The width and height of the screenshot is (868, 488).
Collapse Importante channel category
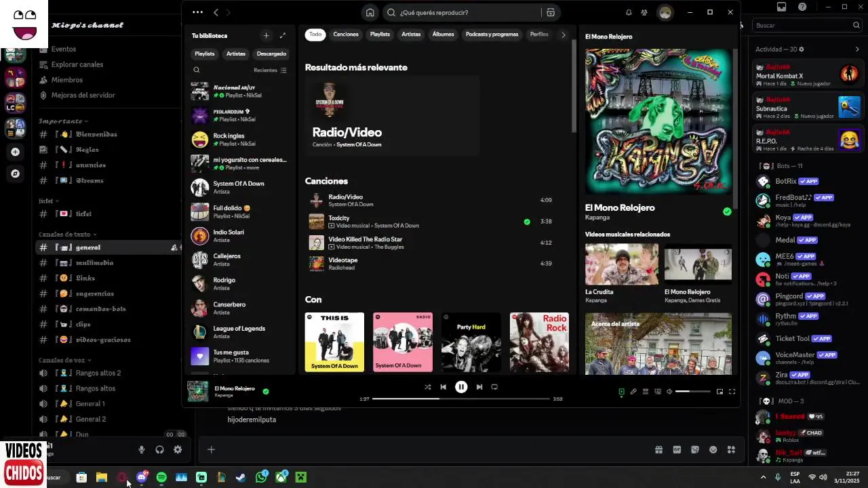[63, 121]
